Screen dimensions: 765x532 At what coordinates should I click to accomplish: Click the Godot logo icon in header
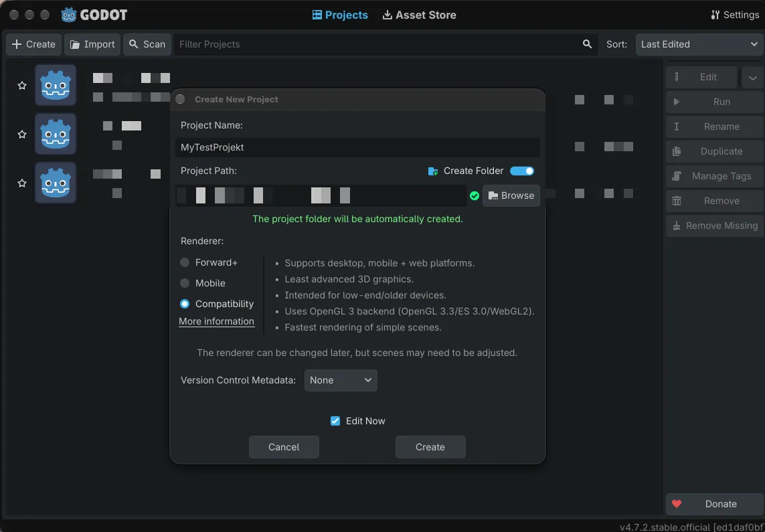point(70,15)
